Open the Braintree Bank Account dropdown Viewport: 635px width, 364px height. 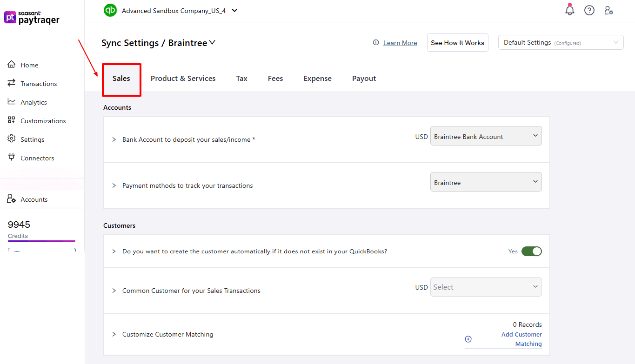(x=486, y=136)
